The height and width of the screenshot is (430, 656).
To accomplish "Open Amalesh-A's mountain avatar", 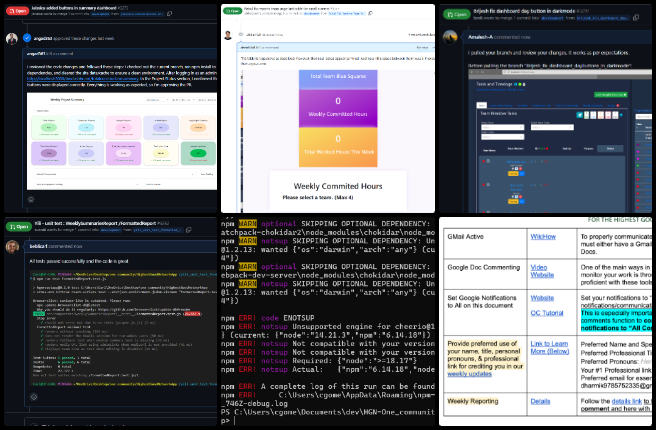I will pos(450,37).
